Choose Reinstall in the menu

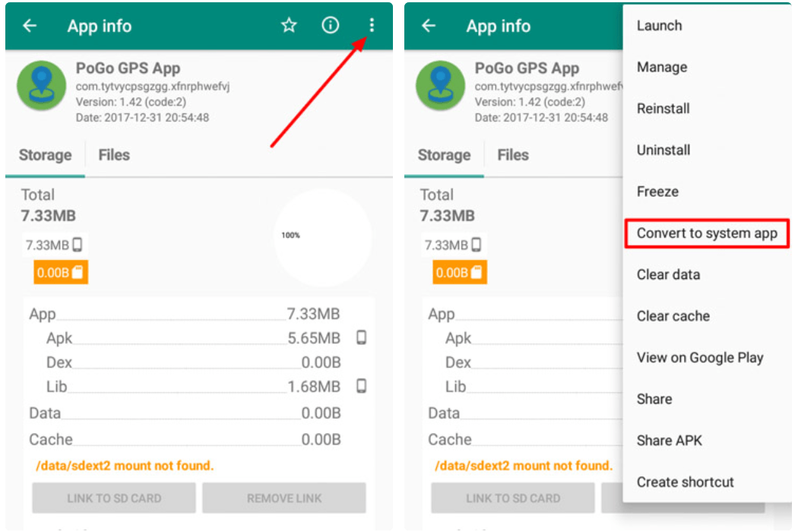tap(706, 109)
